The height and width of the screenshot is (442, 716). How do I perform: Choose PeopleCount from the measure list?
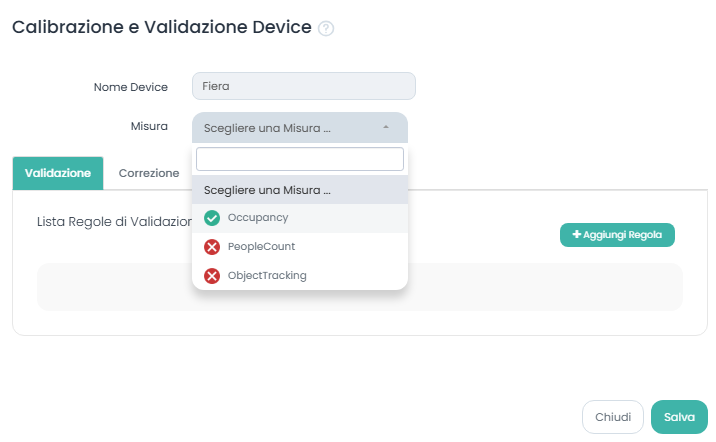click(x=261, y=247)
